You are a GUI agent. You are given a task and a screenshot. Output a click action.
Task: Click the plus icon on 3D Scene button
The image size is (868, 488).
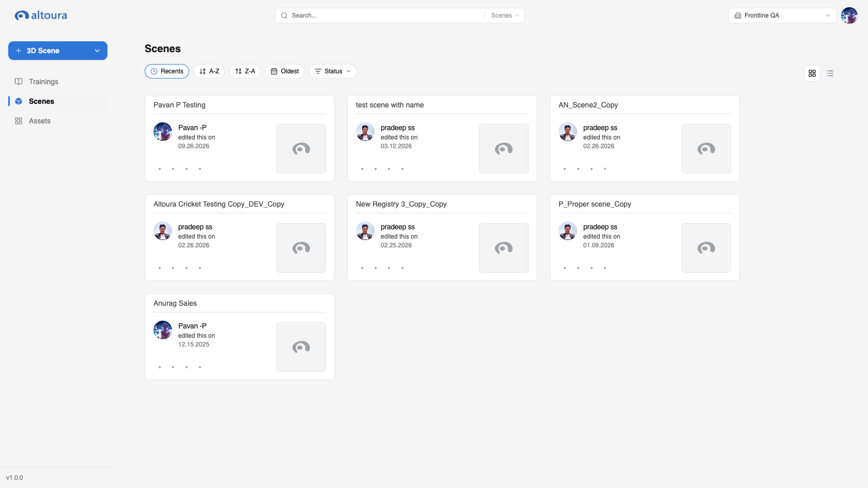[x=19, y=51]
